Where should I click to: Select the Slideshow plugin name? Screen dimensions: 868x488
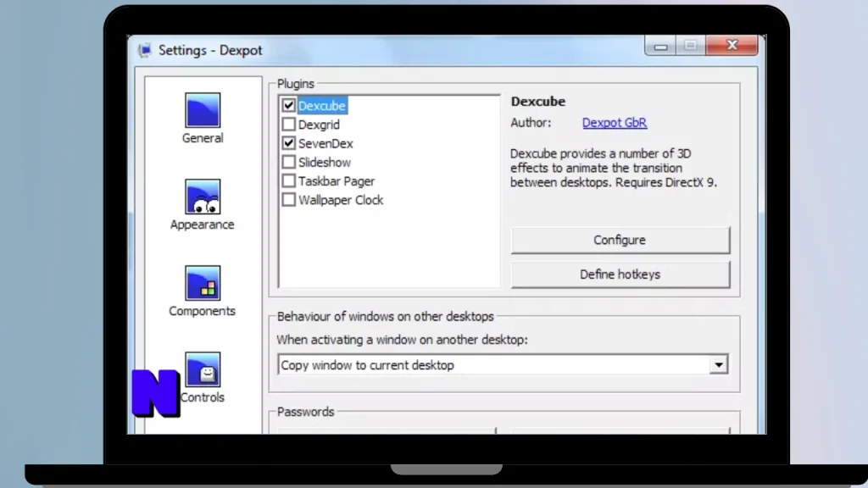(325, 162)
